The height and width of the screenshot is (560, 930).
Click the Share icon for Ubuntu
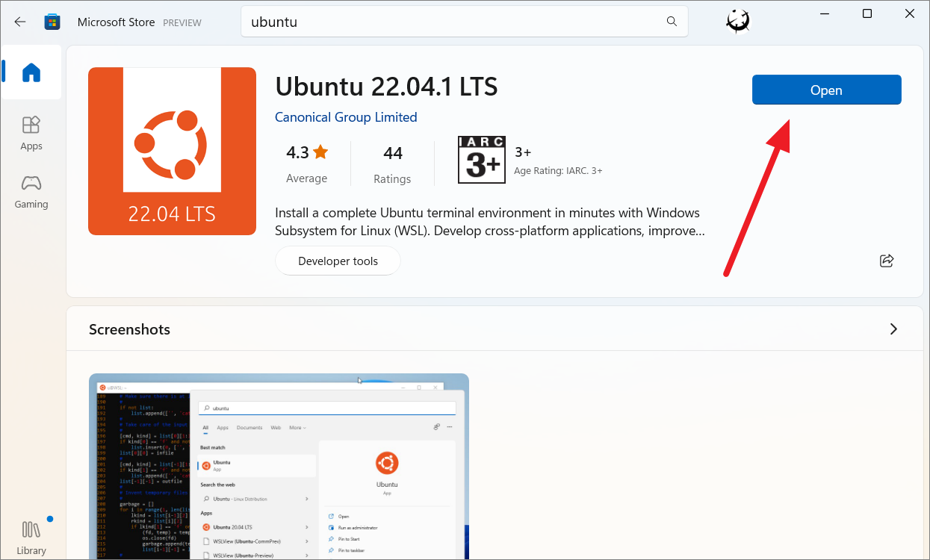(x=887, y=261)
